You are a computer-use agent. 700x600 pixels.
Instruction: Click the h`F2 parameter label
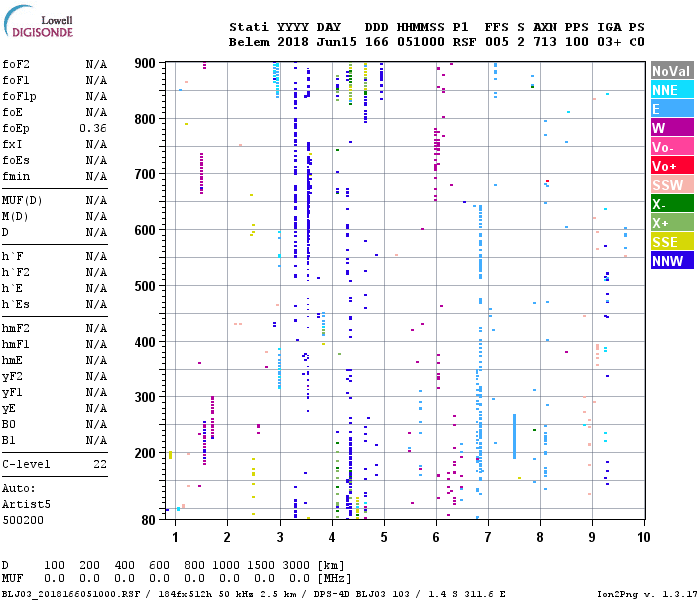(16, 272)
